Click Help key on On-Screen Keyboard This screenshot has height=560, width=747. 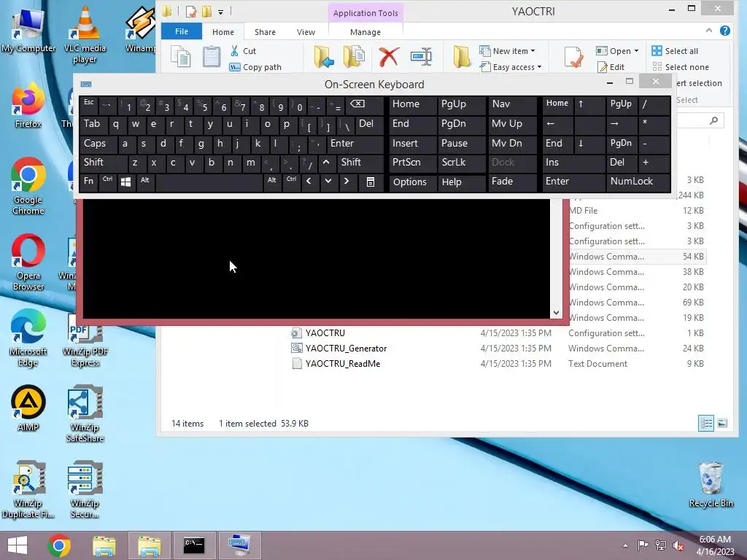pyautogui.click(x=460, y=182)
